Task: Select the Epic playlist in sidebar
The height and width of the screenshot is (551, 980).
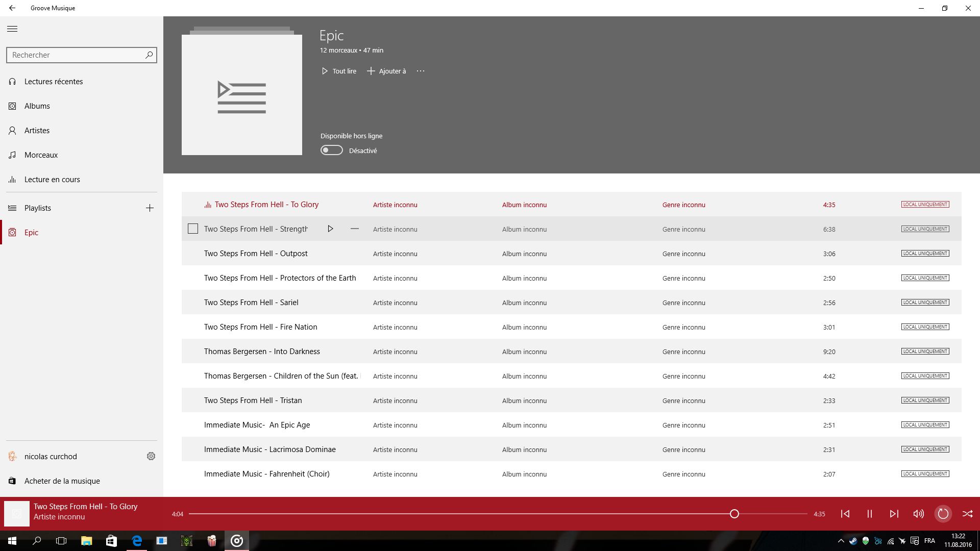Action: coord(31,233)
